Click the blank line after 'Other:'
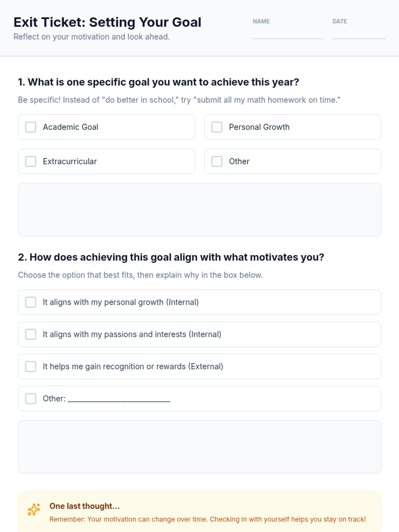This screenshot has height=532, width=399. 119,399
